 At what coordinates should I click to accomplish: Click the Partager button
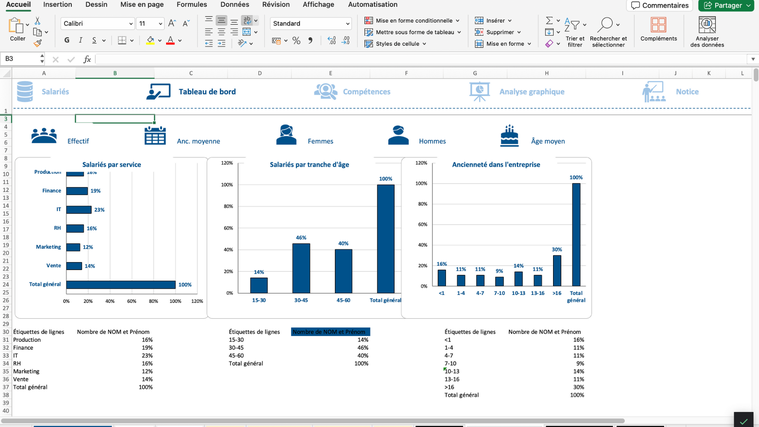click(726, 5)
